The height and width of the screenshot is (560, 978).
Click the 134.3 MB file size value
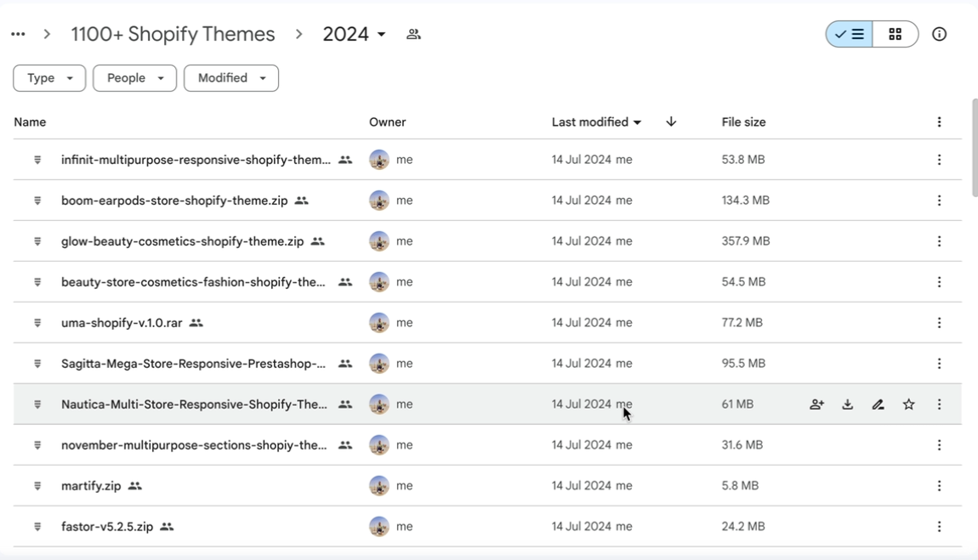click(x=745, y=201)
